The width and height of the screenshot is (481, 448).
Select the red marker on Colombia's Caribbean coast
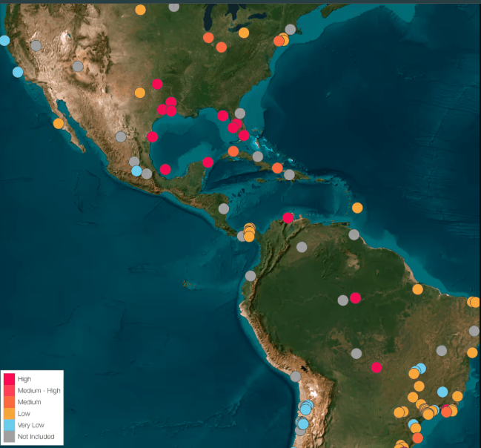click(288, 218)
